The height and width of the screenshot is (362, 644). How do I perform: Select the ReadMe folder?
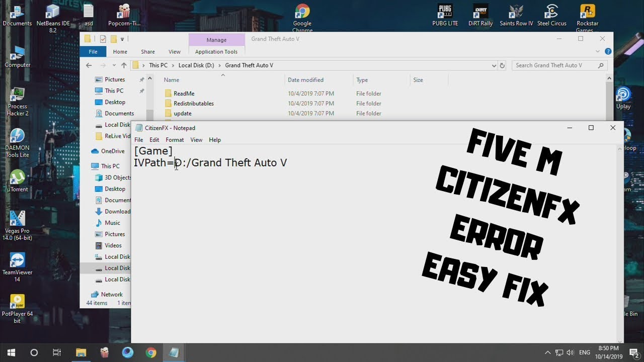184,94
